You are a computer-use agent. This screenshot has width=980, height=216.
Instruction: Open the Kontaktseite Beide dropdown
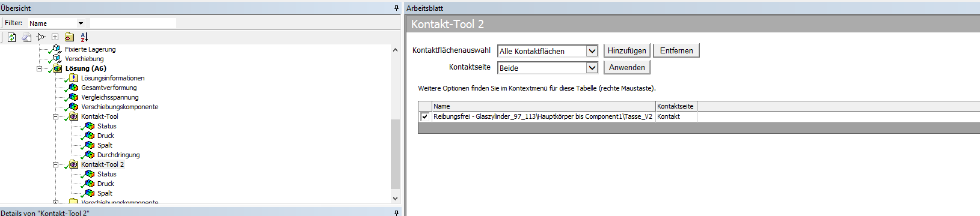click(592, 68)
